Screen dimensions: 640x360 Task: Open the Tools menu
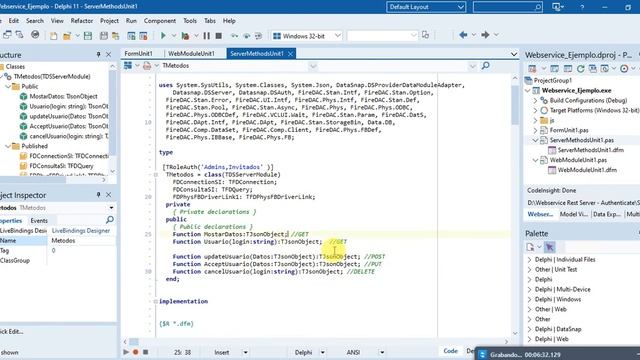190,21
